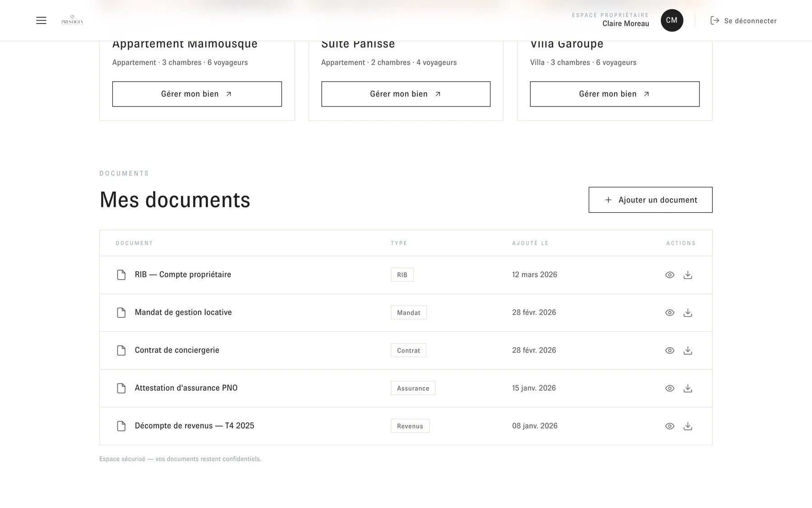Open Gérer mon bien for Villa Garoupe

coord(614,94)
